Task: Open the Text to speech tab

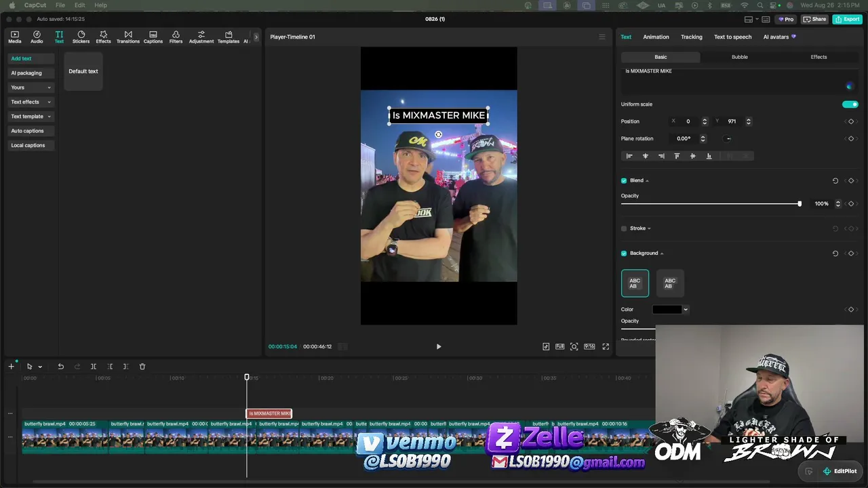Action: (x=732, y=37)
